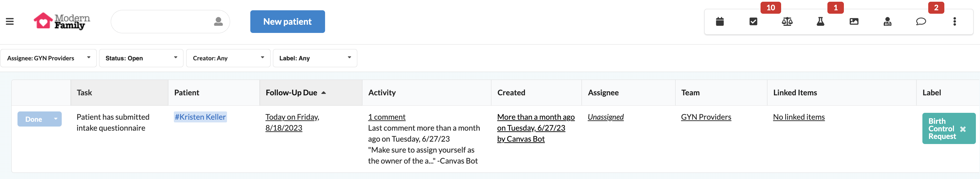Image resolution: width=980 pixels, height=179 pixels.
Task: Click the patient search field
Action: (x=162, y=22)
